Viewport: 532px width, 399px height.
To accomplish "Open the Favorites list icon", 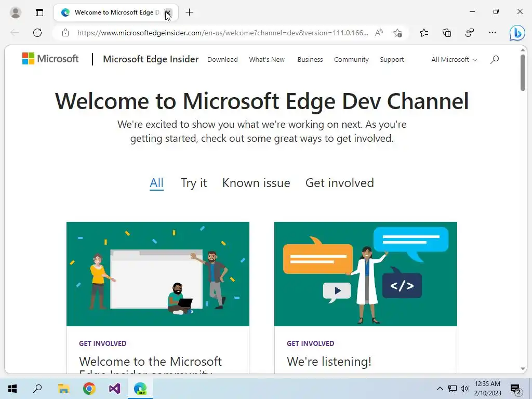I will coord(424,33).
